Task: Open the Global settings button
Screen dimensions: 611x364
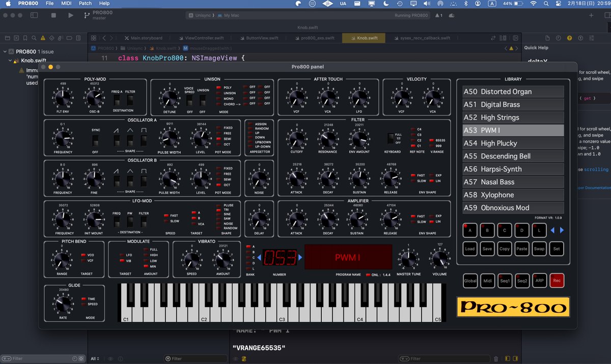Action: coord(470,281)
